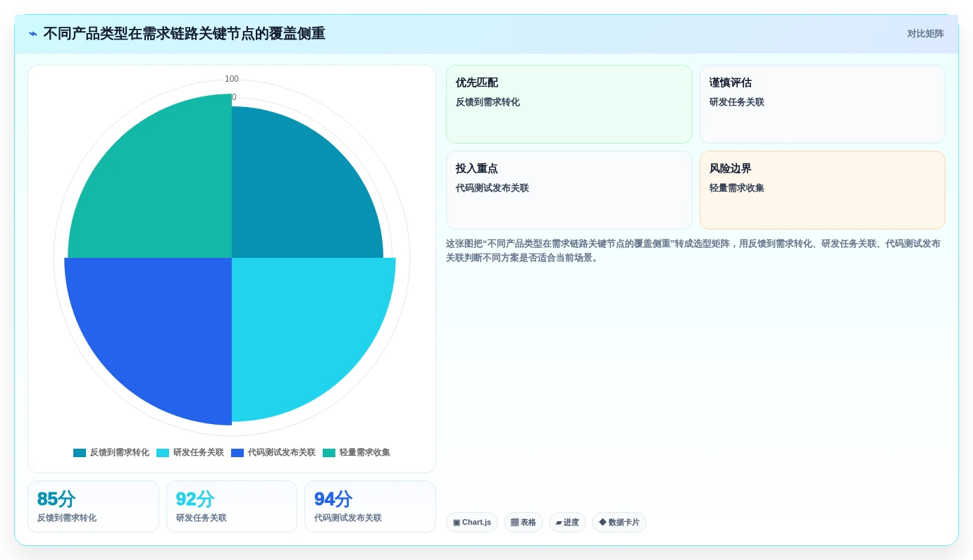The image size is (973, 560).
Task: Click the 研发任务关联 legend label
Action: tap(199, 453)
